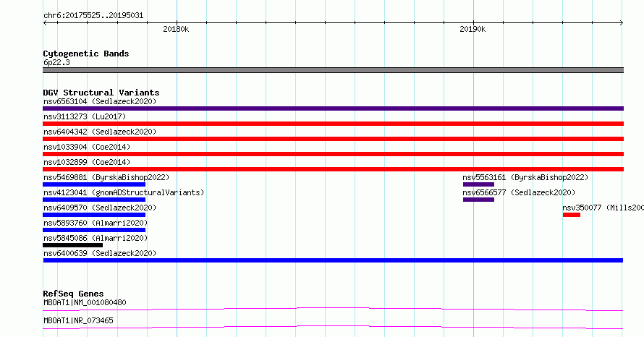Screen dimensions: 644x337
Task: Select the purple nsv6563104 variant bar
Action: [x=333, y=108]
